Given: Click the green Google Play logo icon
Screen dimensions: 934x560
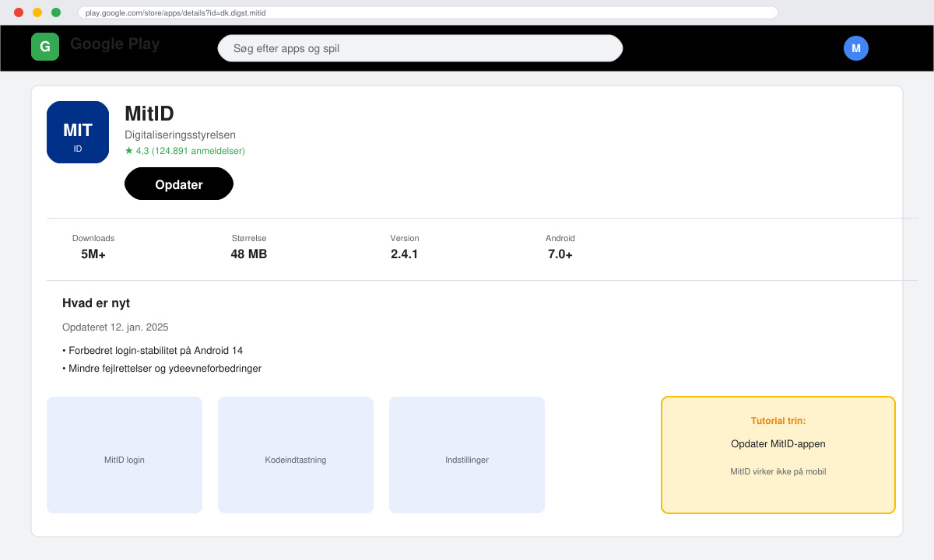Looking at the screenshot, I should (45, 47).
